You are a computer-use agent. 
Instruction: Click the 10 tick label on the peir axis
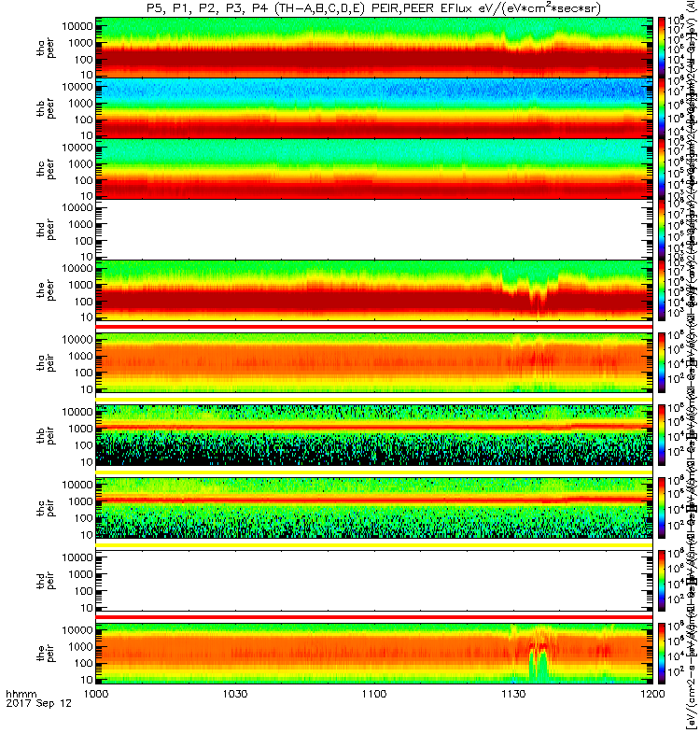click(86, 680)
